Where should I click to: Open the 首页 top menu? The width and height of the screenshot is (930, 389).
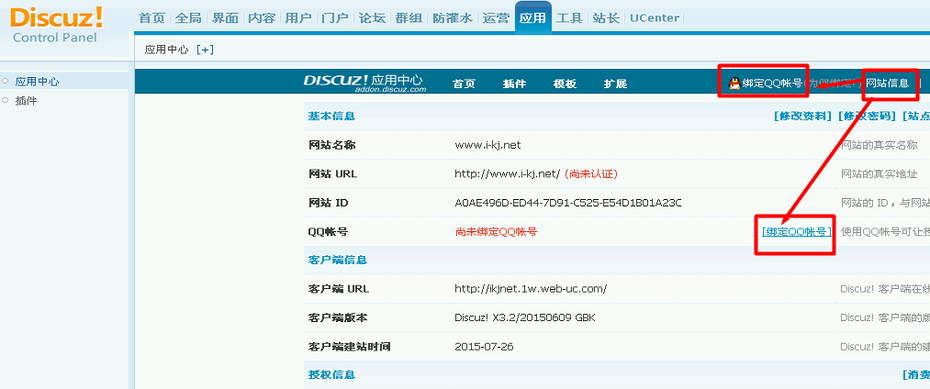(152, 18)
